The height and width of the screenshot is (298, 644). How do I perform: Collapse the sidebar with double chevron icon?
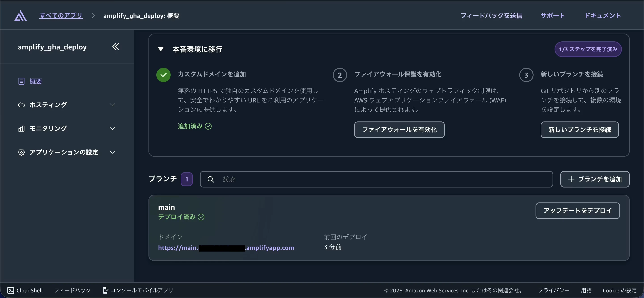coord(116,47)
